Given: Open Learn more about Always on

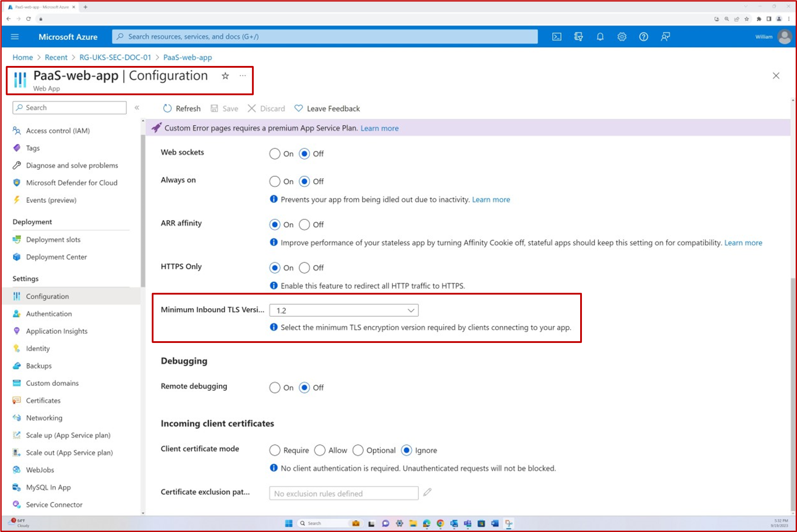Looking at the screenshot, I should pos(491,199).
